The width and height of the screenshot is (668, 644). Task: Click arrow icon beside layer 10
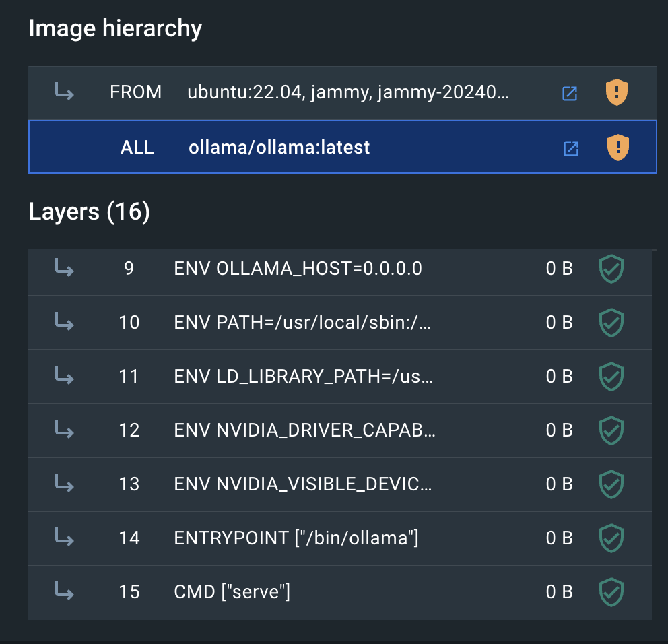click(65, 321)
